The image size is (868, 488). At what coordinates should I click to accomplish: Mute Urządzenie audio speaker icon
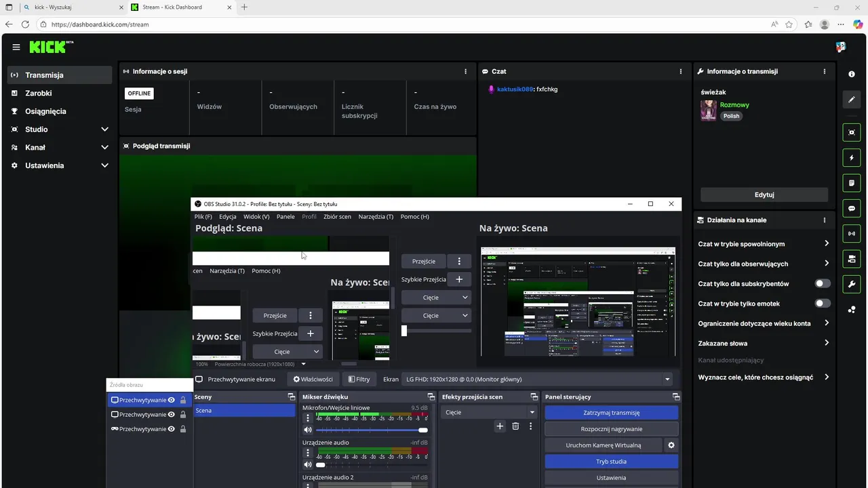click(x=308, y=464)
